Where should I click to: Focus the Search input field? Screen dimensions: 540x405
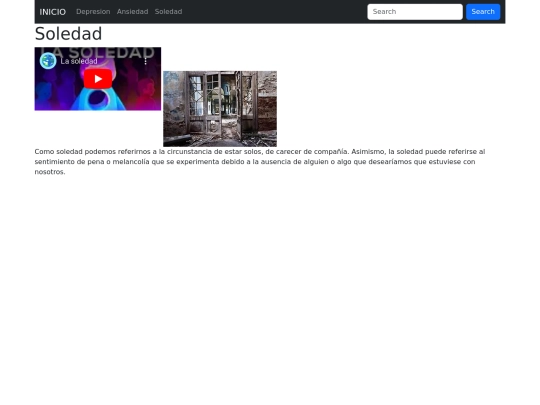[x=415, y=12]
